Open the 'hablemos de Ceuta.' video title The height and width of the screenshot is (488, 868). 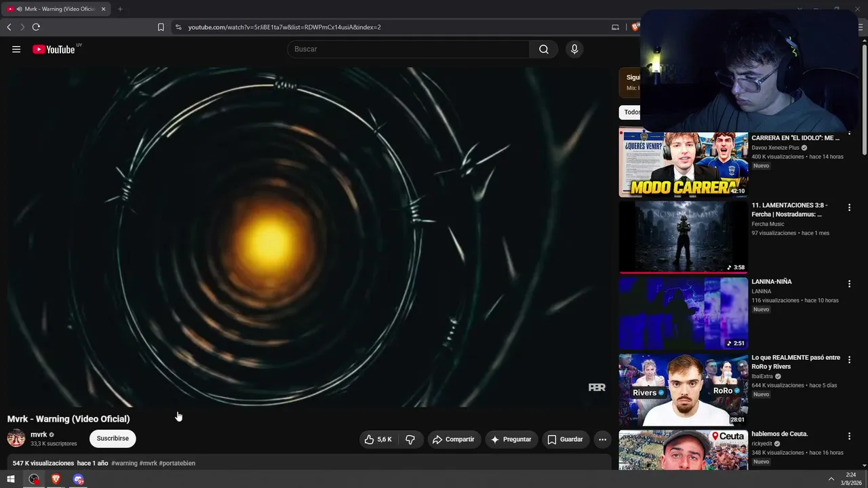tap(780, 434)
